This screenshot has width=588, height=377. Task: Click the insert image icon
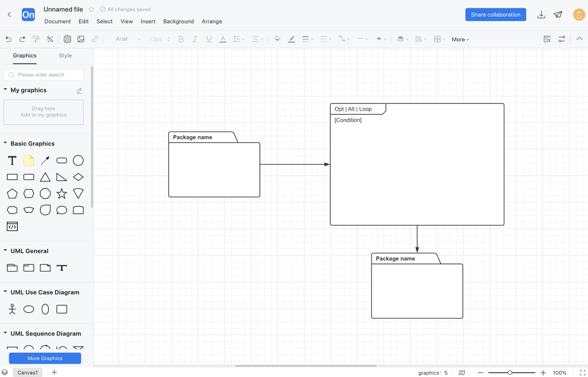pos(81,39)
